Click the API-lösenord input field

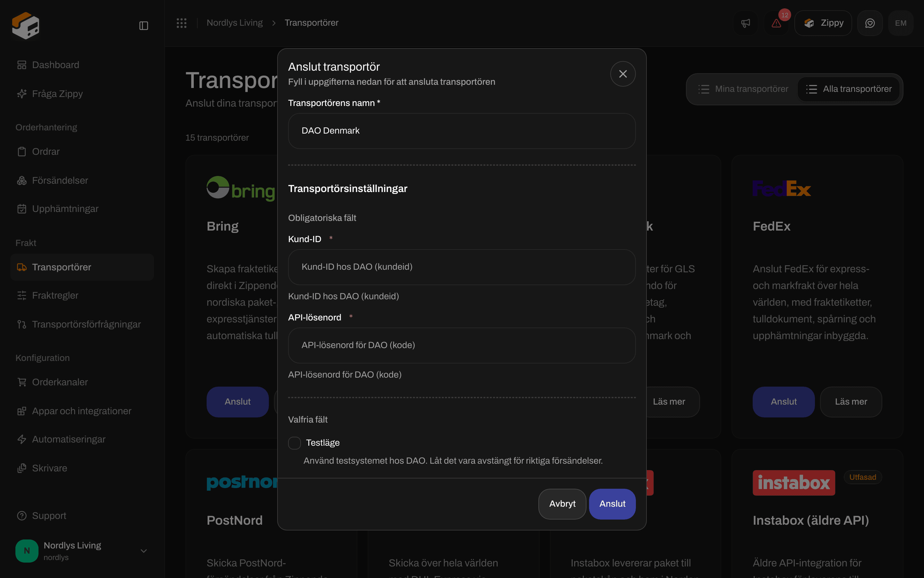(462, 345)
